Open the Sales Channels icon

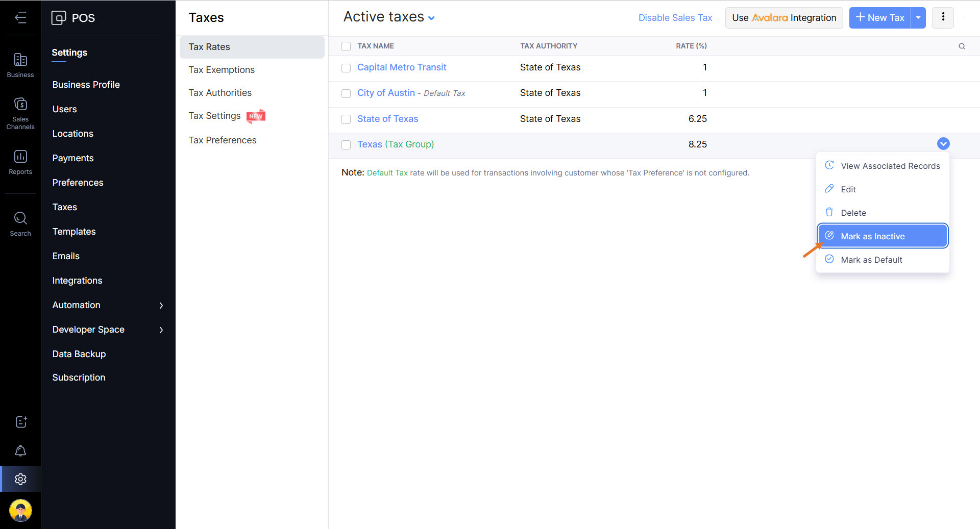point(20,113)
